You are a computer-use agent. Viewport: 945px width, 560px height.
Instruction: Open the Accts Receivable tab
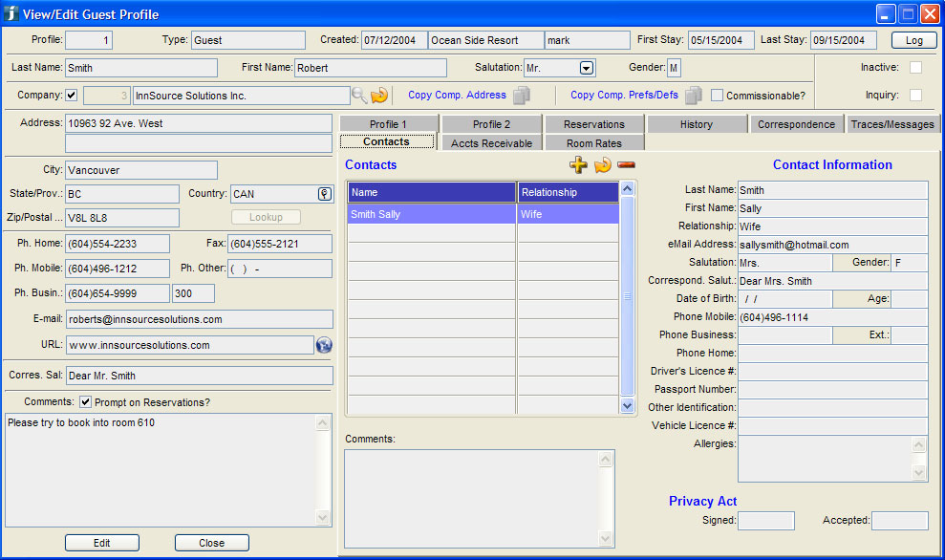(x=491, y=143)
